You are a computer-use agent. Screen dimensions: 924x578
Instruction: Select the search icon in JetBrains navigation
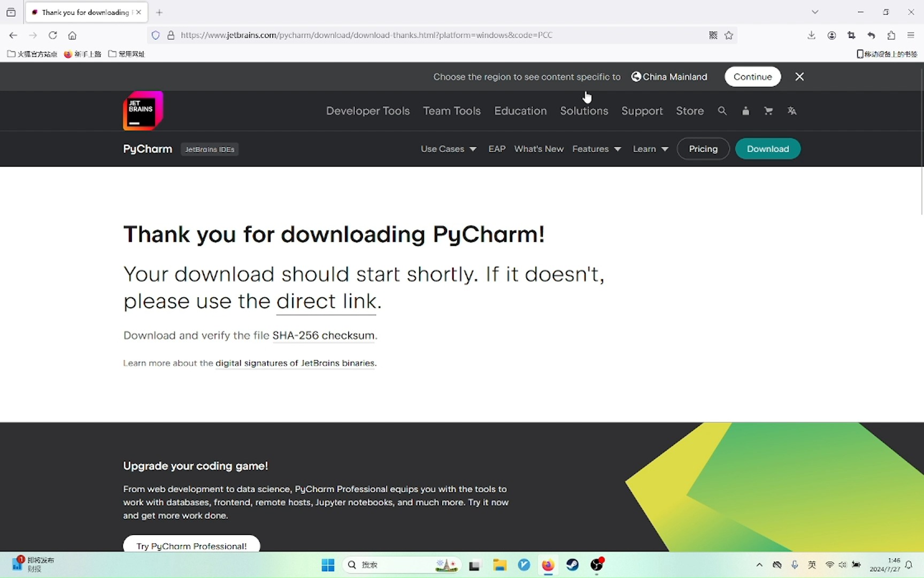(x=722, y=111)
